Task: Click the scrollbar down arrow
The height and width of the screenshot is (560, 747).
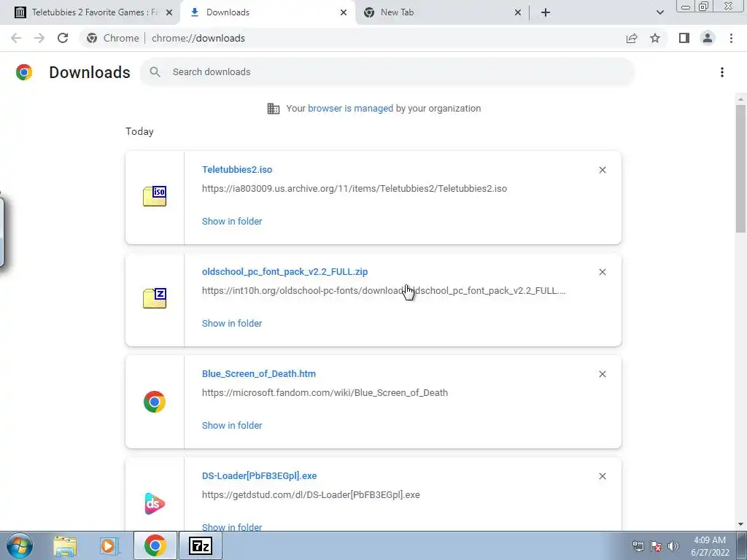Action: pyautogui.click(x=740, y=525)
